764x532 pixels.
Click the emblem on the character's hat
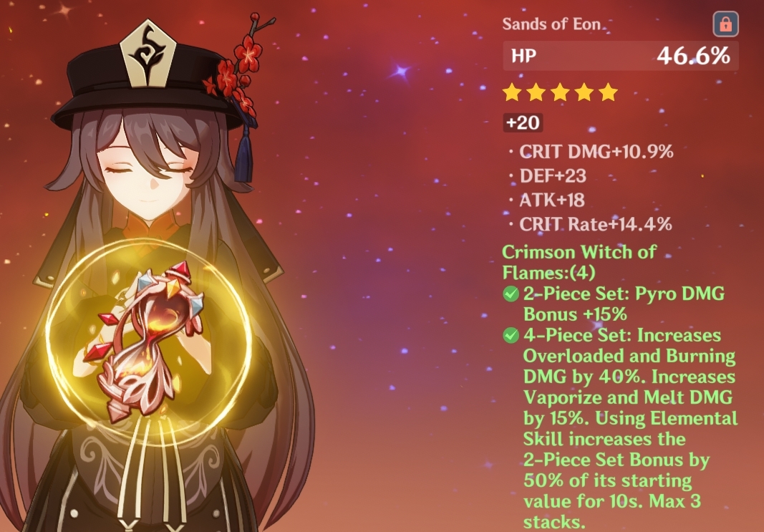[x=148, y=54]
